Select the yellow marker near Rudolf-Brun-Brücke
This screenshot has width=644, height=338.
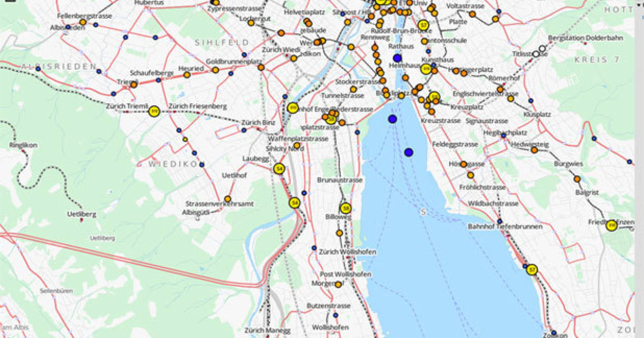(424, 25)
